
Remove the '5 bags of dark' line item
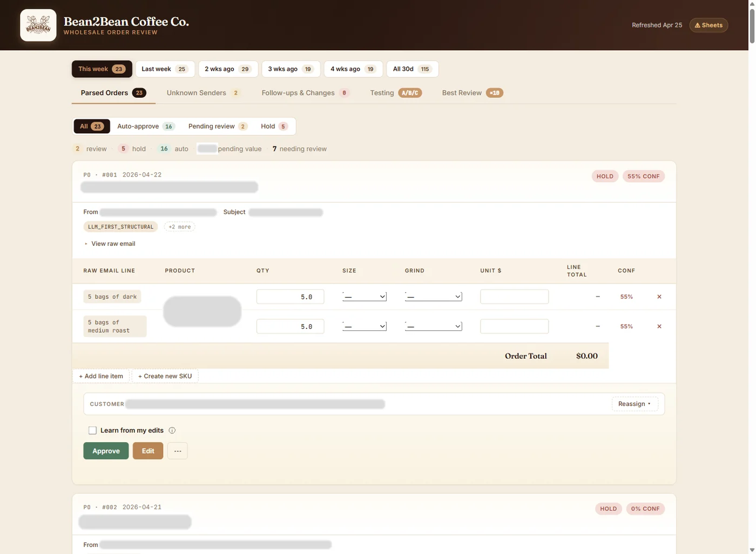[x=659, y=296]
